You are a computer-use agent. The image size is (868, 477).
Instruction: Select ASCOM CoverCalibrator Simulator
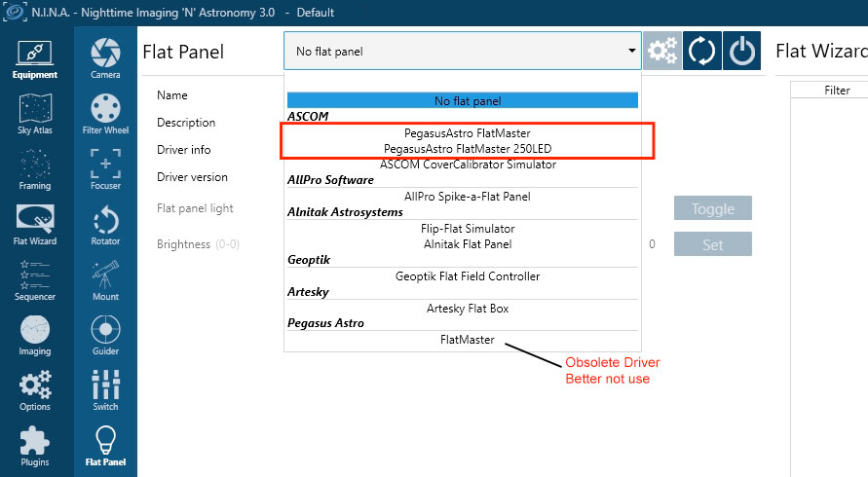tap(468, 165)
